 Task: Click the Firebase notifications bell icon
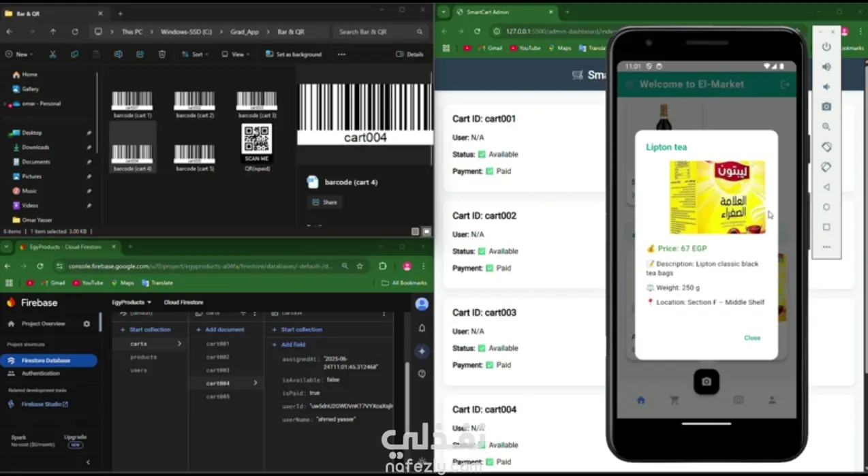[422, 328]
